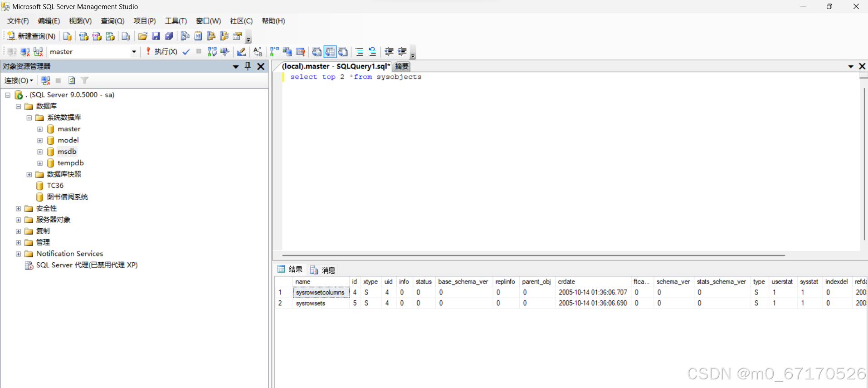The image size is (868, 388).
Task: Click the Increase Indent icon
Action: coord(402,52)
